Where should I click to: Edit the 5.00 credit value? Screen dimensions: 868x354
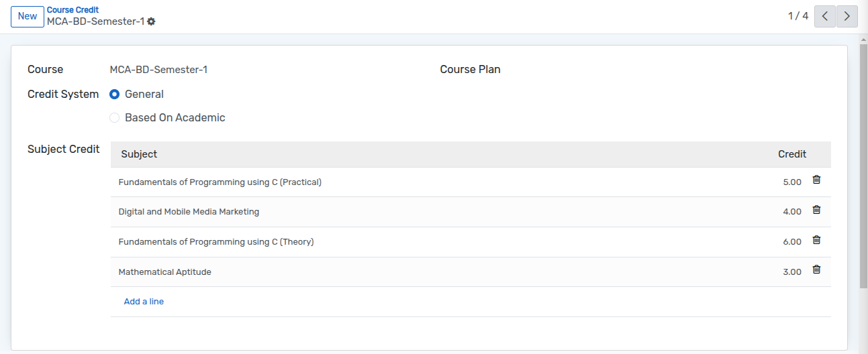coord(792,182)
